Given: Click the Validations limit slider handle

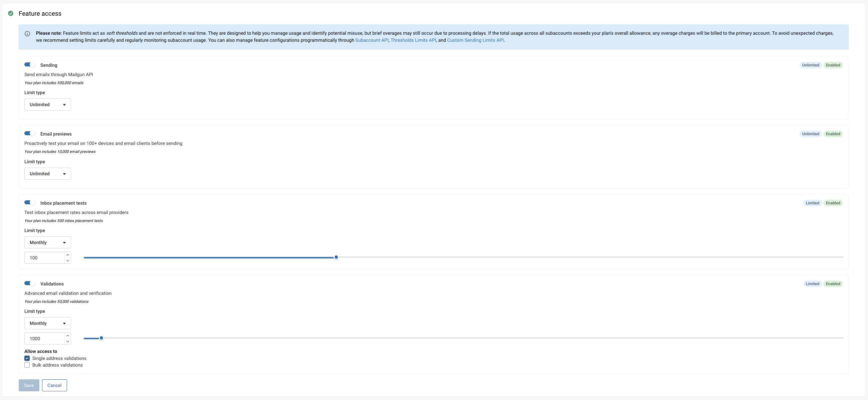Looking at the screenshot, I should click(101, 338).
